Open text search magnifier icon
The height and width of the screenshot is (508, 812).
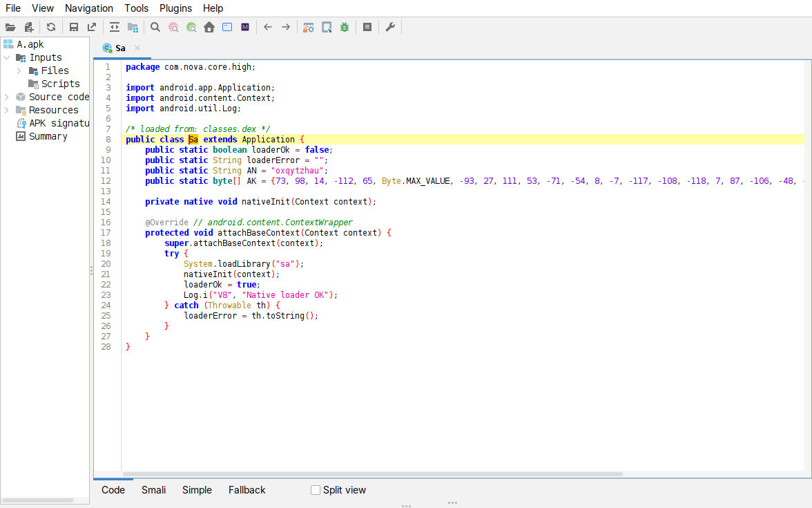[155, 28]
